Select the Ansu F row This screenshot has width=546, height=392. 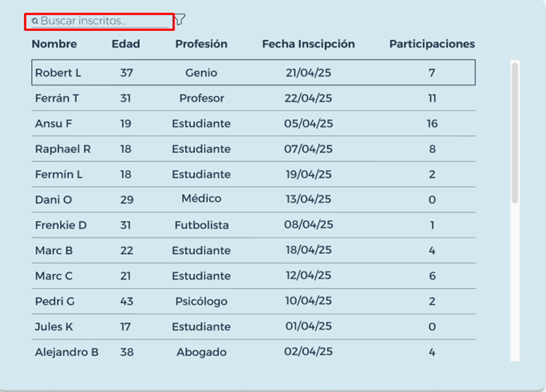click(253, 124)
